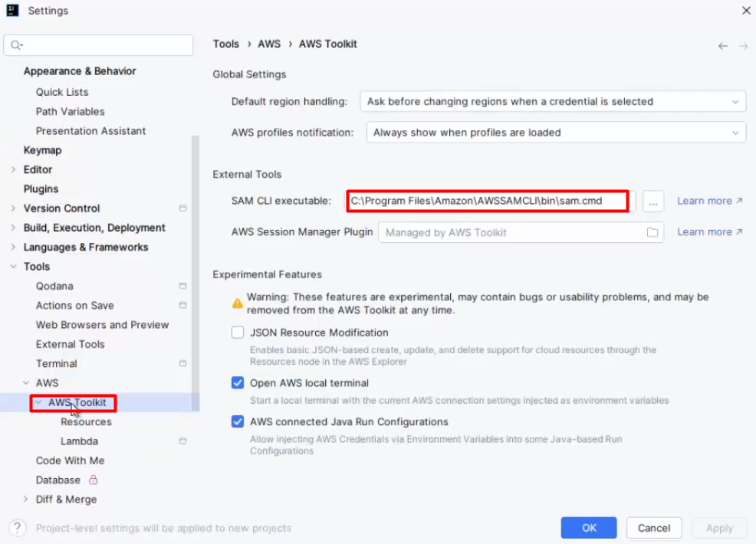Screen dimensions: 756x544
Task: Open help via the question mark icon
Action: click(x=18, y=528)
